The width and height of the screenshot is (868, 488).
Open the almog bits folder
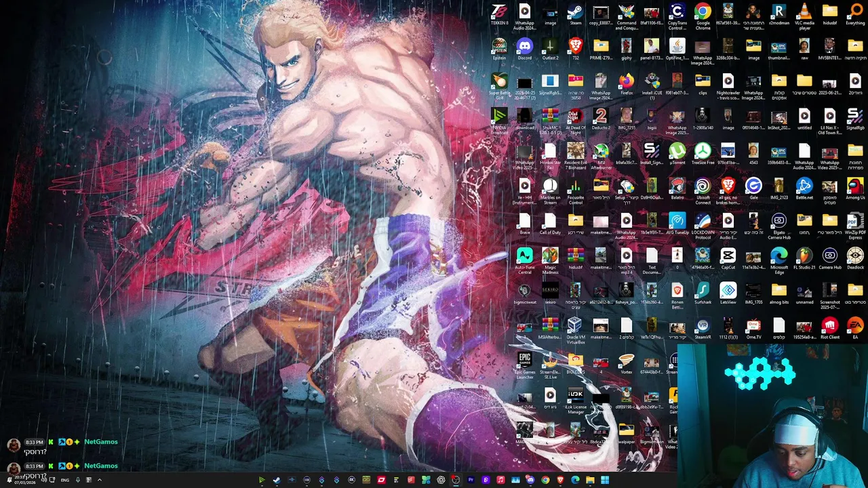click(778, 295)
